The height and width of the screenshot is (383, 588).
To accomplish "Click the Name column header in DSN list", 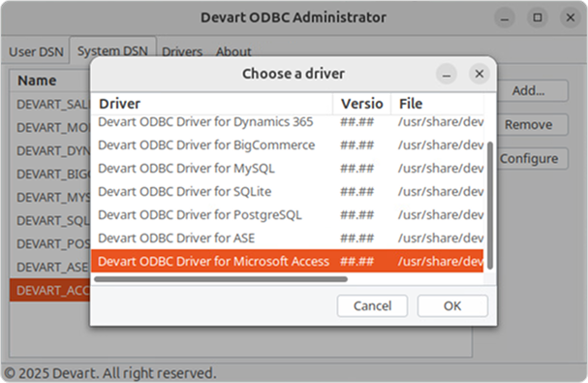I will pos(50,80).
